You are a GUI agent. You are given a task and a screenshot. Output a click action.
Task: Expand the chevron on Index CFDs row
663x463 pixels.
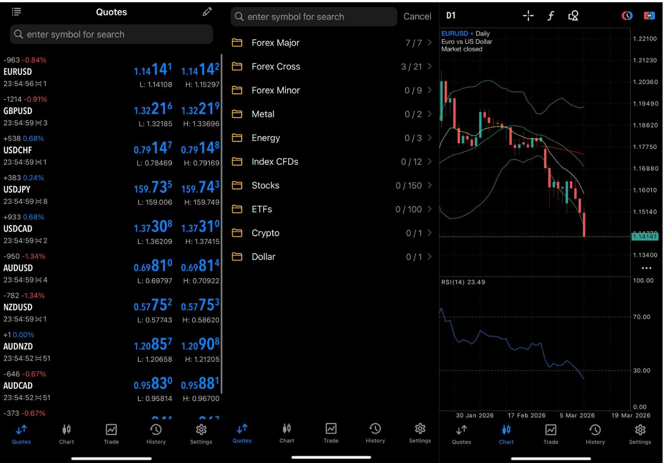pos(430,162)
